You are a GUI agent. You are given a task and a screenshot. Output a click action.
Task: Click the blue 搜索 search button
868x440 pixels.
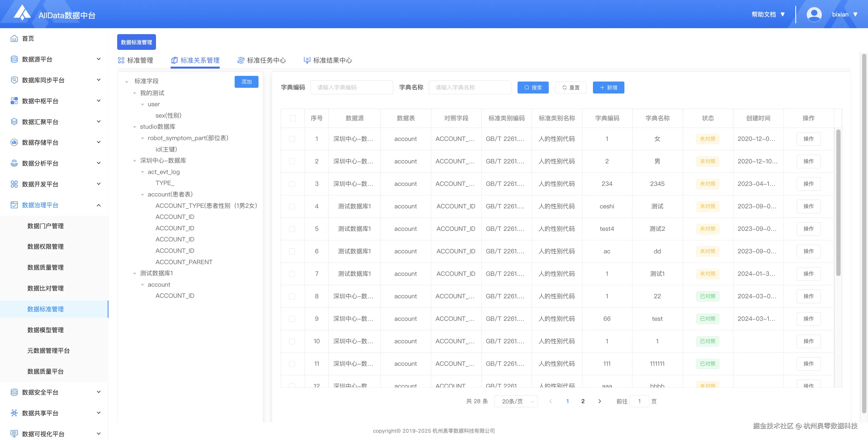533,88
